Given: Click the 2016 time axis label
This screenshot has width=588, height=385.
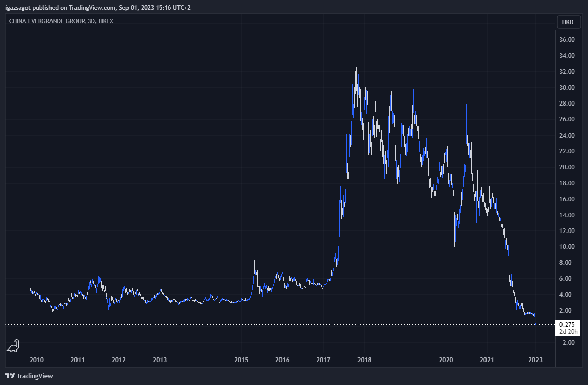Looking at the screenshot, I should click(282, 360).
